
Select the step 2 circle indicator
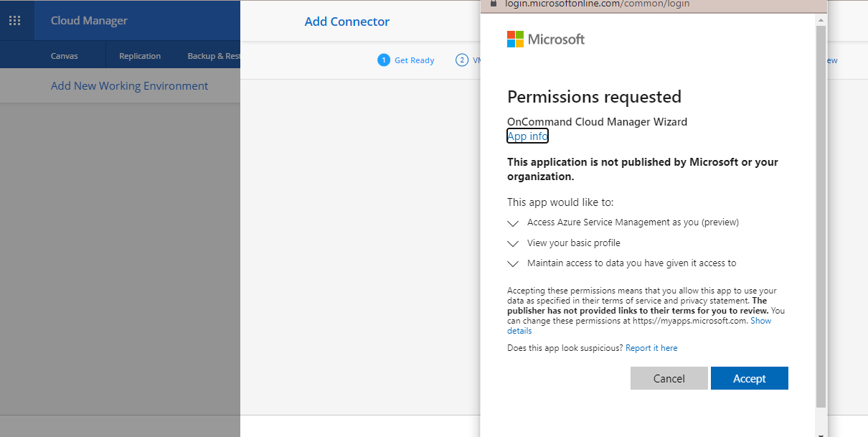tap(462, 60)
